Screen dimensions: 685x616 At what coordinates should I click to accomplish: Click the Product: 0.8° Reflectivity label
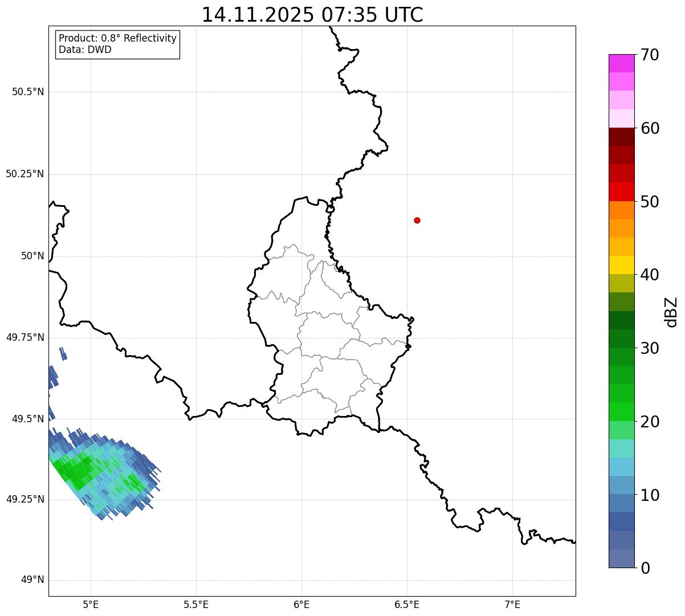[x=118, y=38]
